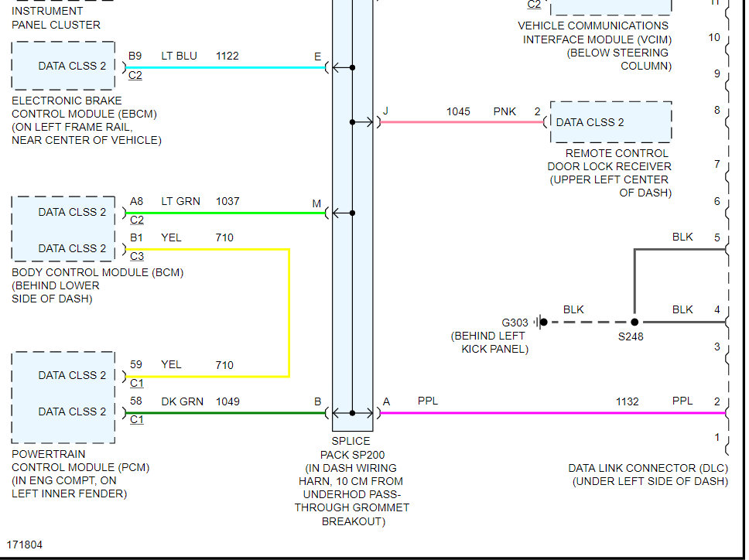Click the C3 connector label under B1

[x=137, y=256]
